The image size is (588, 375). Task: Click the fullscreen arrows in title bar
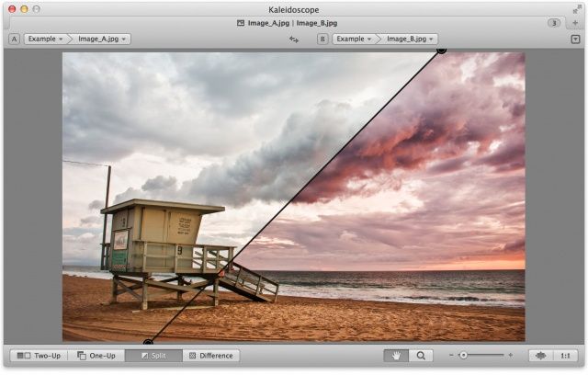(577, 7)
